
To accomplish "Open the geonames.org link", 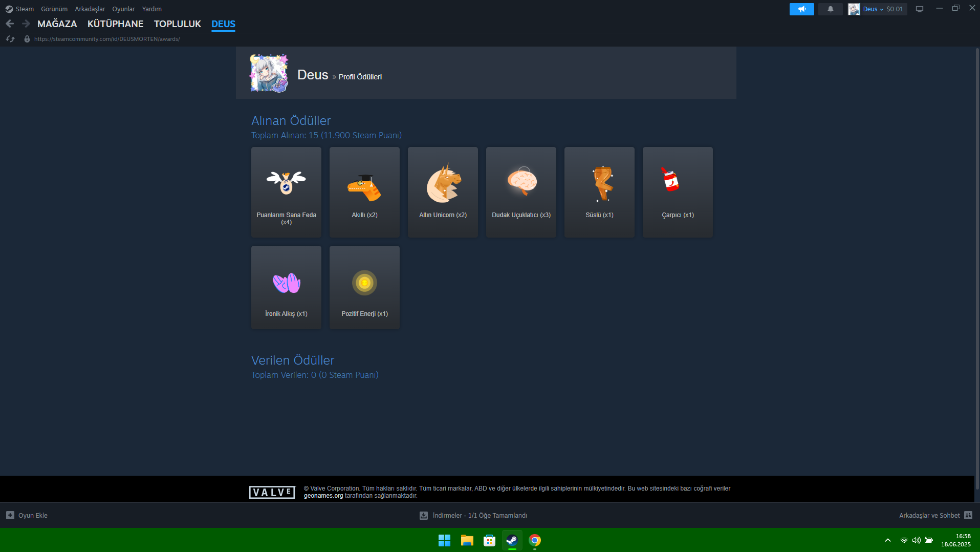I will tap(323, 496).
